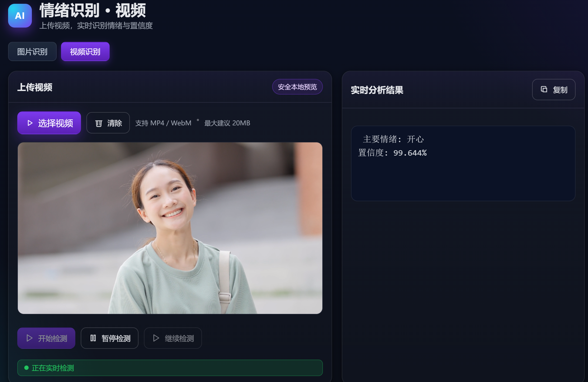Select the 视频识别 tab

click(x=85, y=52)
